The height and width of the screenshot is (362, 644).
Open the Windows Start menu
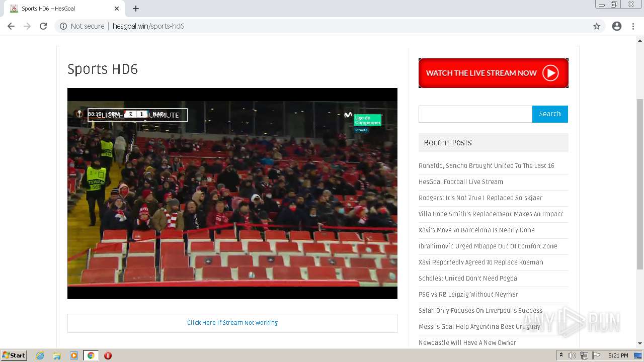pos(14,355)
